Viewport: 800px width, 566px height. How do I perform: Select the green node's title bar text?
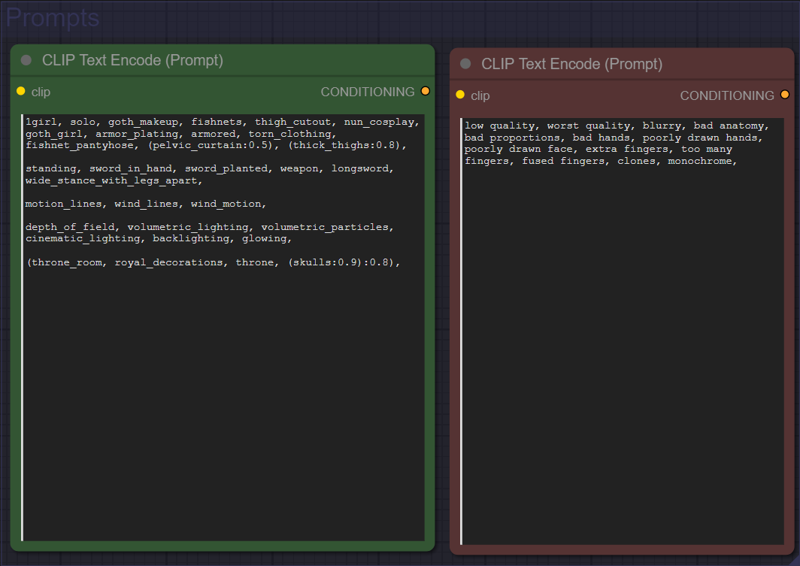pyautogui.click(x=115, y=61)
